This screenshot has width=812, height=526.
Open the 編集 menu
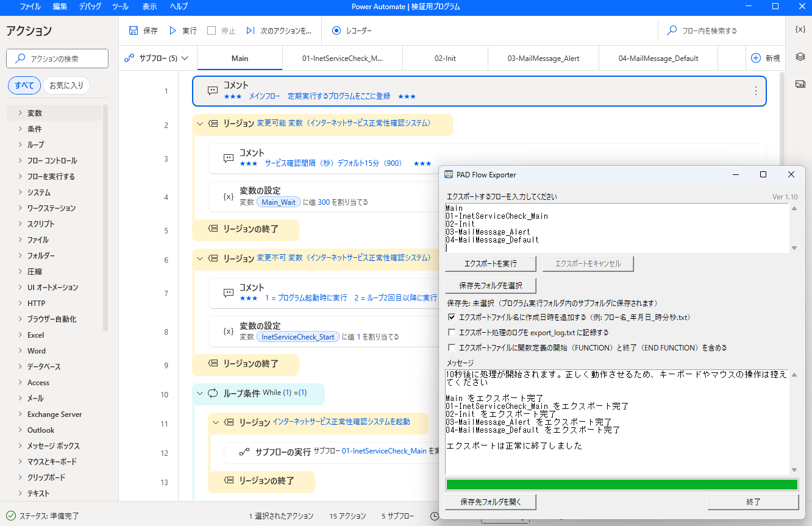(60, 7)
